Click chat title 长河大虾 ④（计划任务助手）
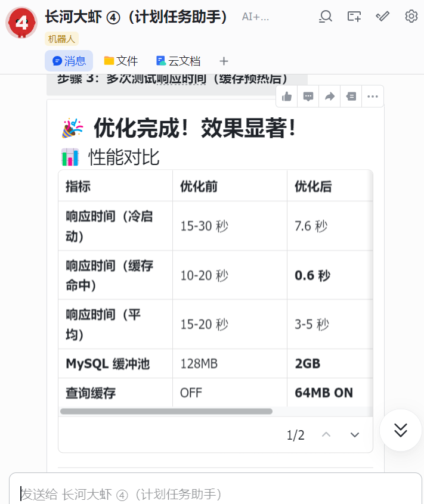 (x=137, y=17)
